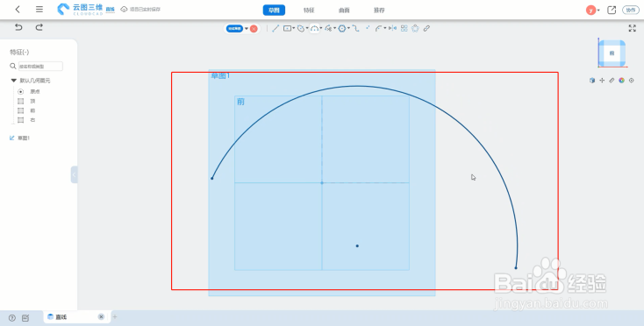Toggle fullscreen canvas view

click(x=632, y=28)
